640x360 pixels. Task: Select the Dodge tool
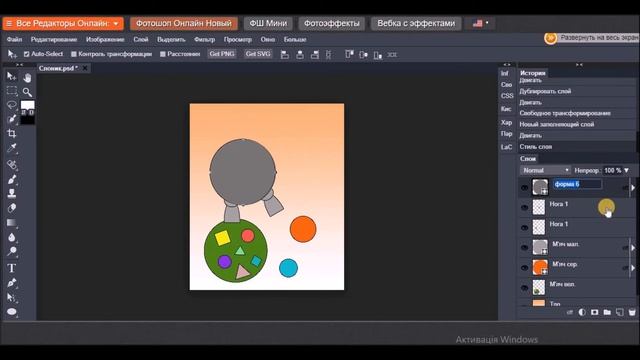[11, 251]
